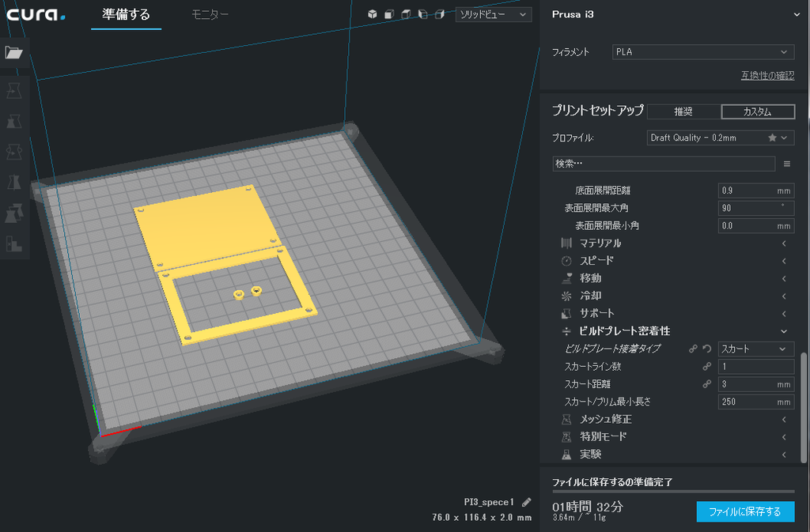Reset ビルドプレート接着タイプ with undo arrow
This screenshot has height=532, width=810.
707,349
